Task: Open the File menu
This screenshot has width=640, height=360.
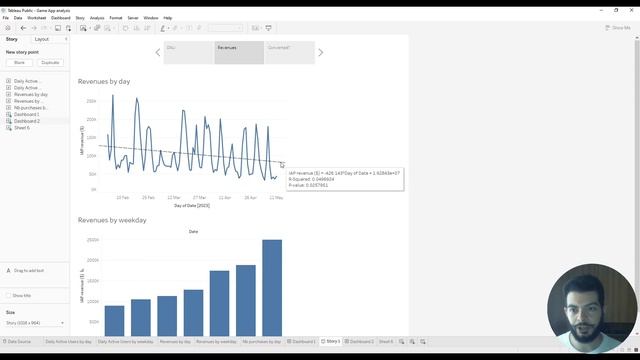Action: [6, 18]
